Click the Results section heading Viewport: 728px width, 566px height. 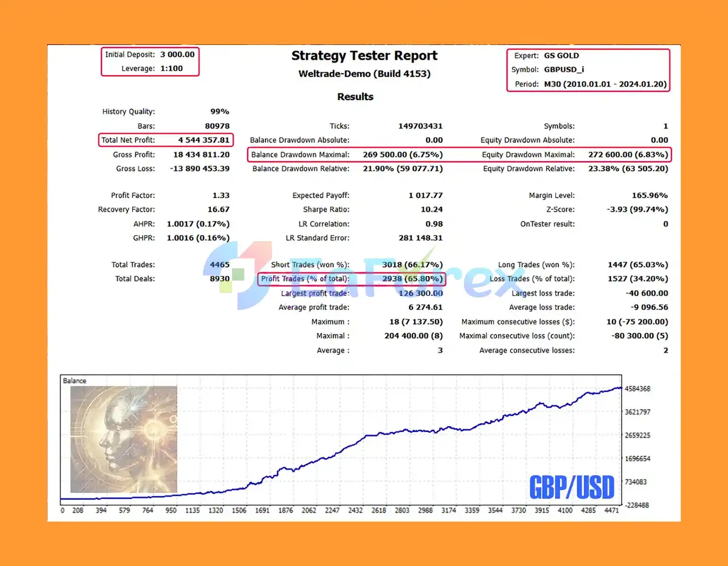[x=355, y=97]
